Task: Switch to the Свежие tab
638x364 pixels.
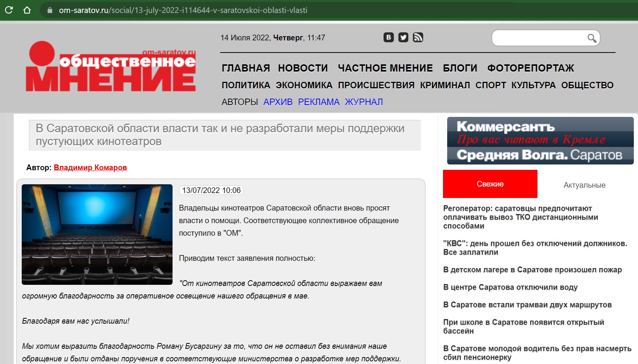Action: [490, 184]
